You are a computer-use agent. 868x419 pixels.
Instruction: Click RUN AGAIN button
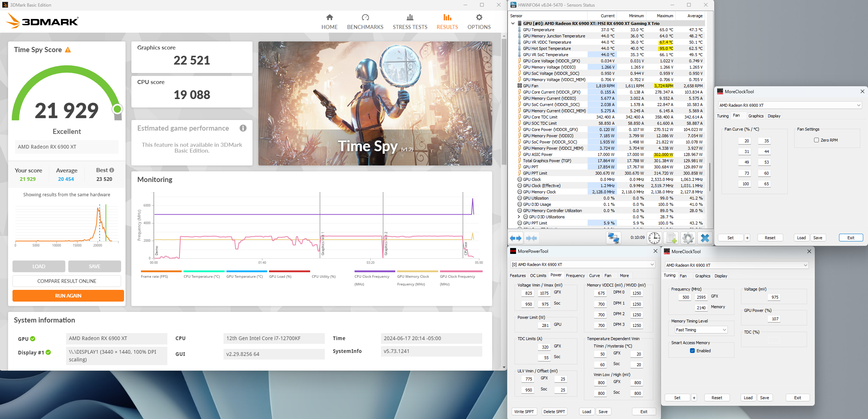tap(68, 296)
